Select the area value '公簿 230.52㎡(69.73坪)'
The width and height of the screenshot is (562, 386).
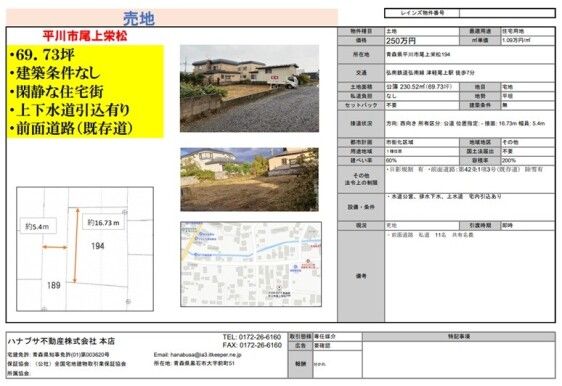pyautogui.click(x=419, y=87)
